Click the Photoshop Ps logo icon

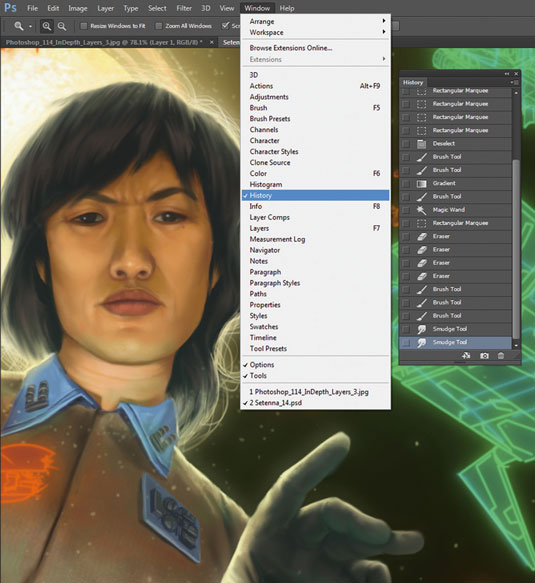[x=10, y=7]
